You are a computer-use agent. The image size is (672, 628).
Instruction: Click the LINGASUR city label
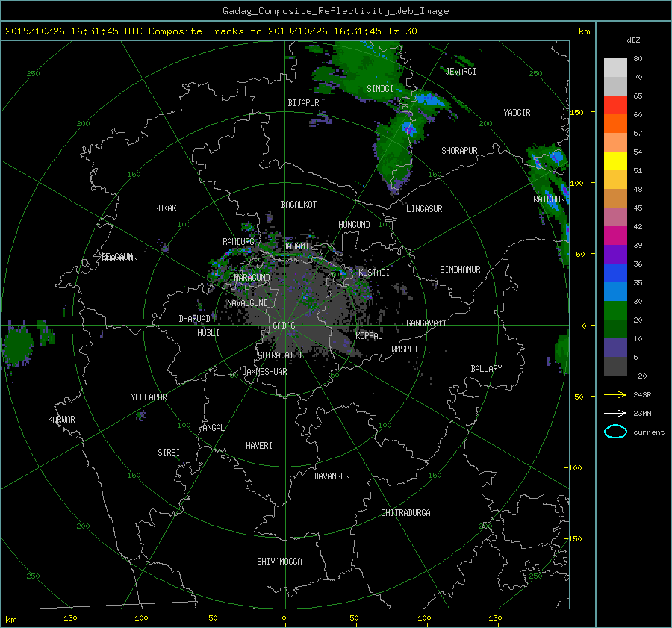[424, 209]
